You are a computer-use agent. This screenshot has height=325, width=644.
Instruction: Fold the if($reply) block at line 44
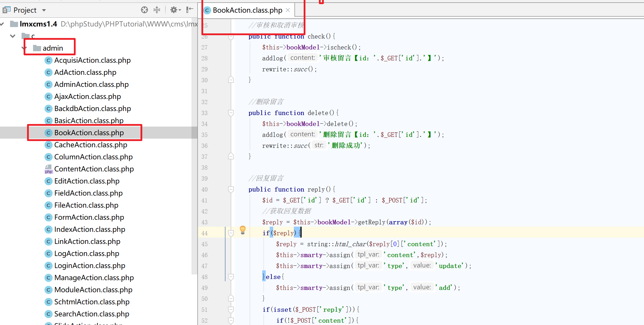(x=231, y=233)
